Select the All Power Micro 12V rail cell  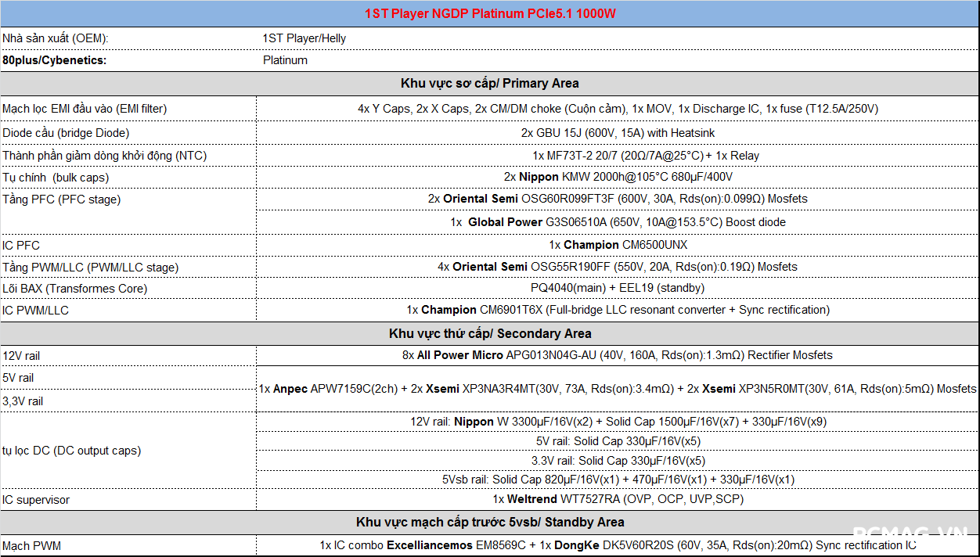(x=618, y=355)
